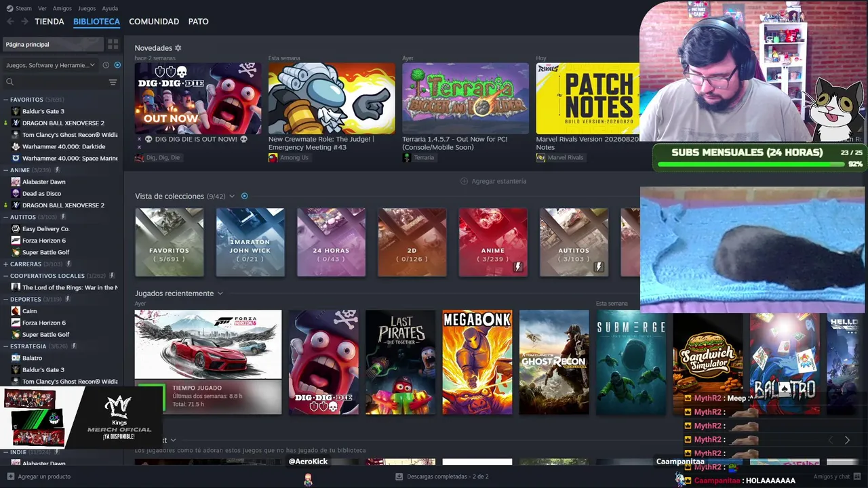
Task: Click the library search magnifier icon
Action: 9,82
